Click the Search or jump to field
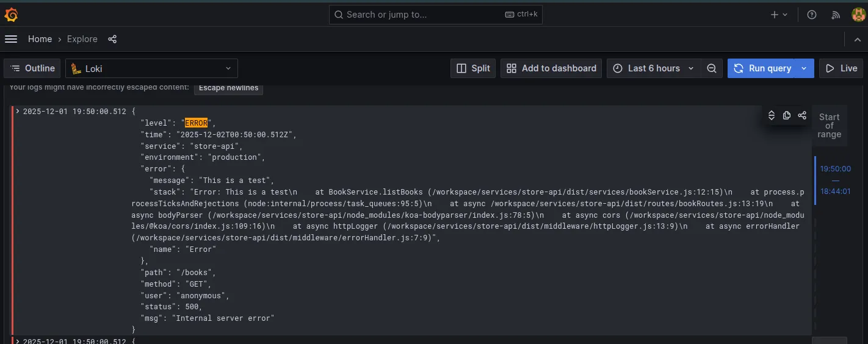The width and height of the screenshot is (868, 344). (x=435, y=15)
